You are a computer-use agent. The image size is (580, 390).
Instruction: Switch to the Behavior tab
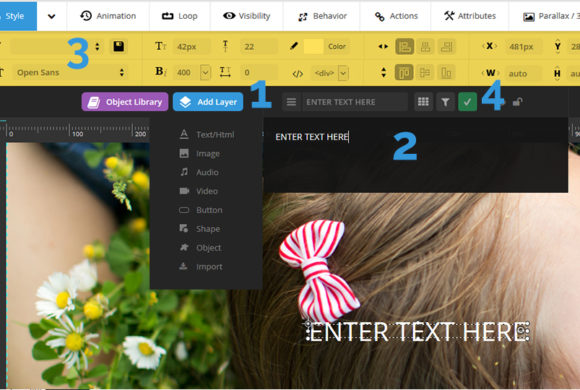pyautogui.click(x=323, y=16)
